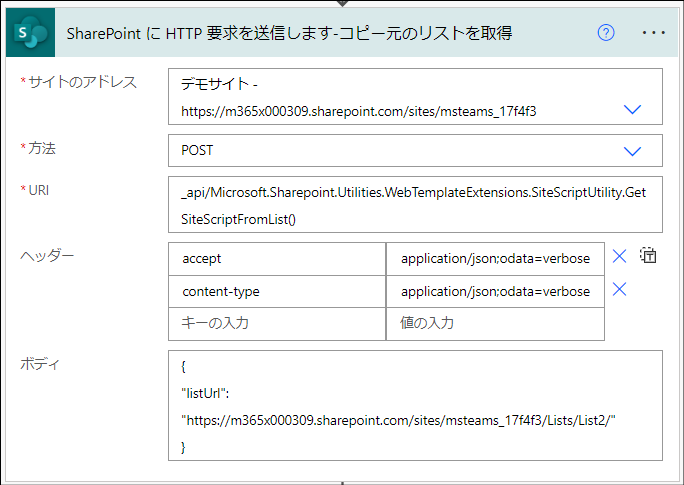This screenshot has height=485, width=684.
Task: Click the action title bar text
Action: [x=289, y=34]
